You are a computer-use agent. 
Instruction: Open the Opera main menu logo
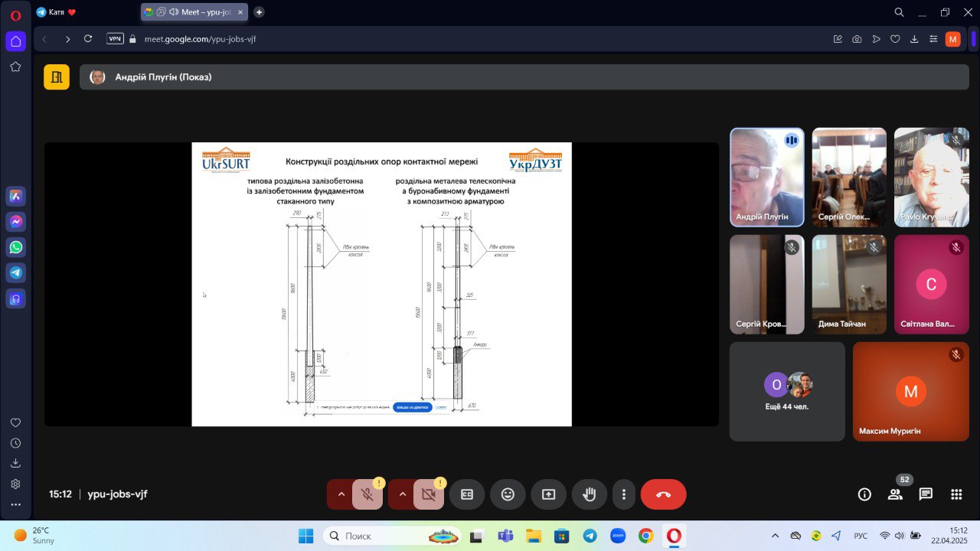15,15
